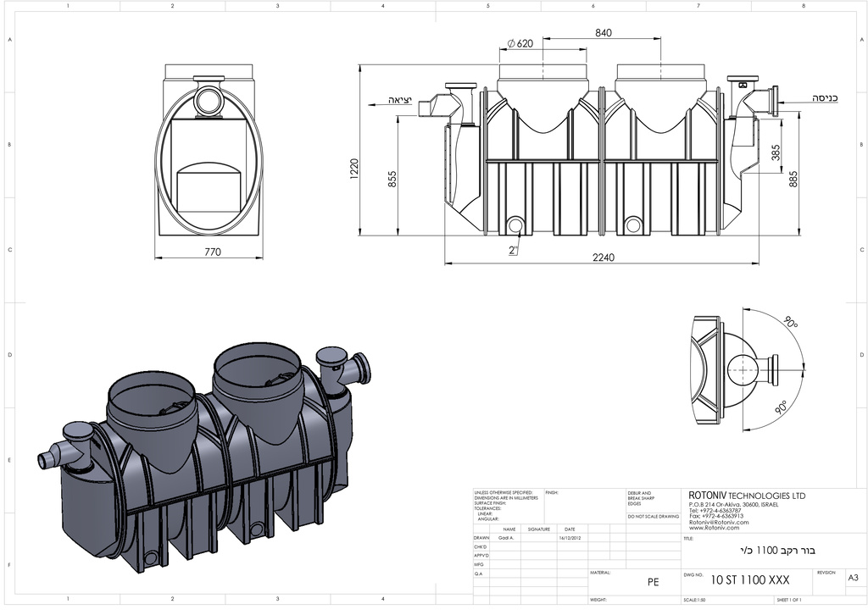The width and height of the screenshot is (868, 615).
Task: Select the 385 vertical dimension
Action: click(x=776, y=153)
